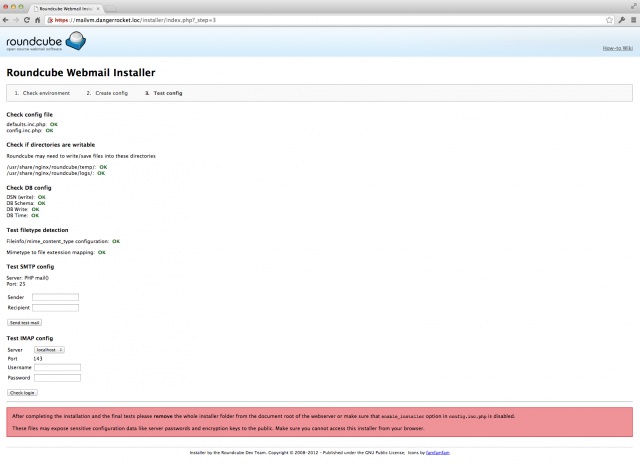Click Check if directories are writable heading

51,145
